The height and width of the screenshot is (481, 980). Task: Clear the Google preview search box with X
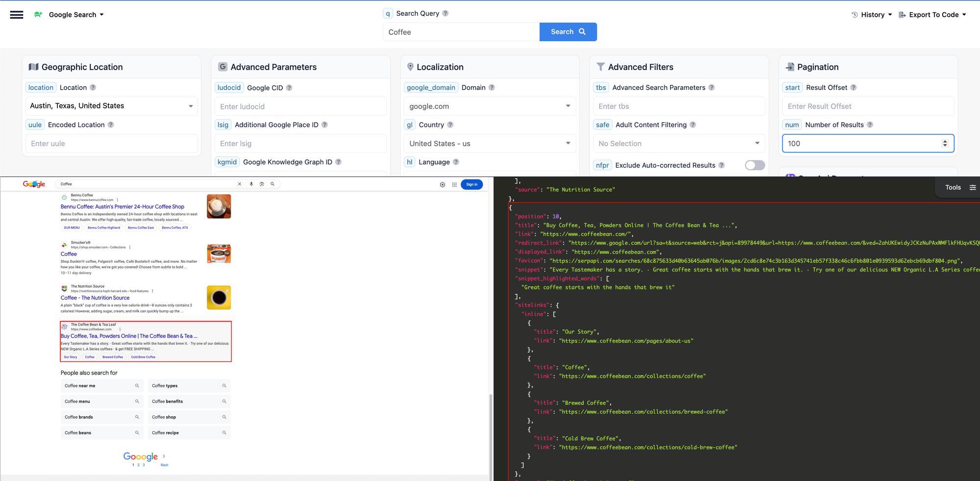240,184
